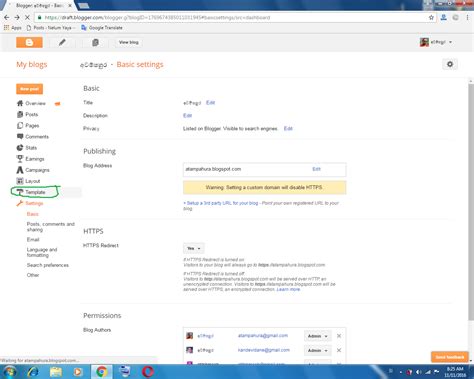Go to My blogs
This screenshot has height=379, width=474.
32,64
